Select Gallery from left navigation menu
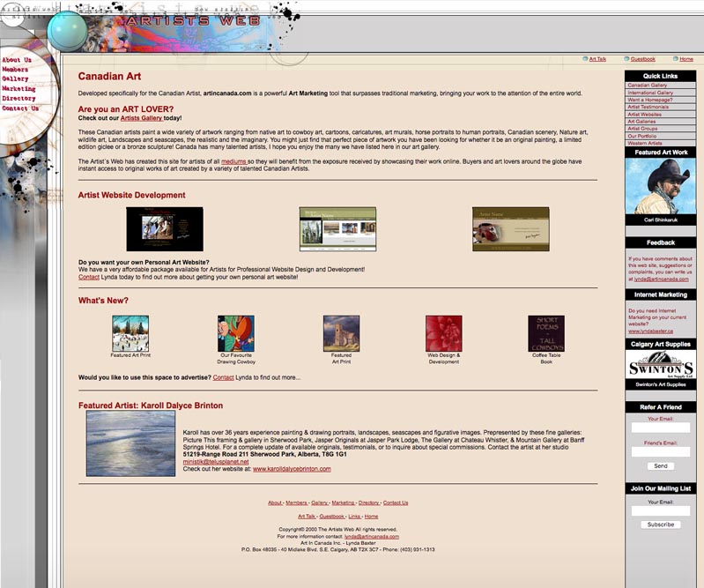 click(15, 79)
